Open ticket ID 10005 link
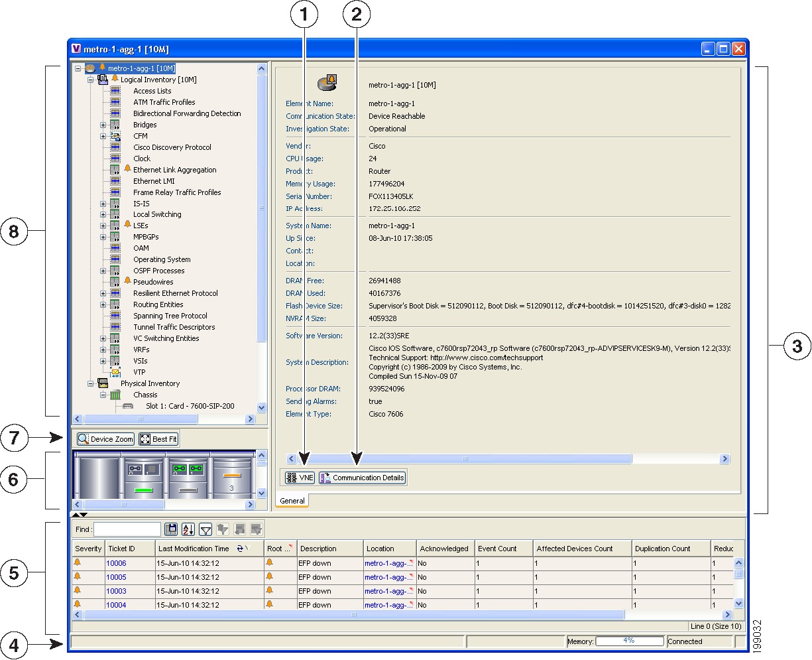Viewport: 812px width, 660px height. click(x=116, y=577)
